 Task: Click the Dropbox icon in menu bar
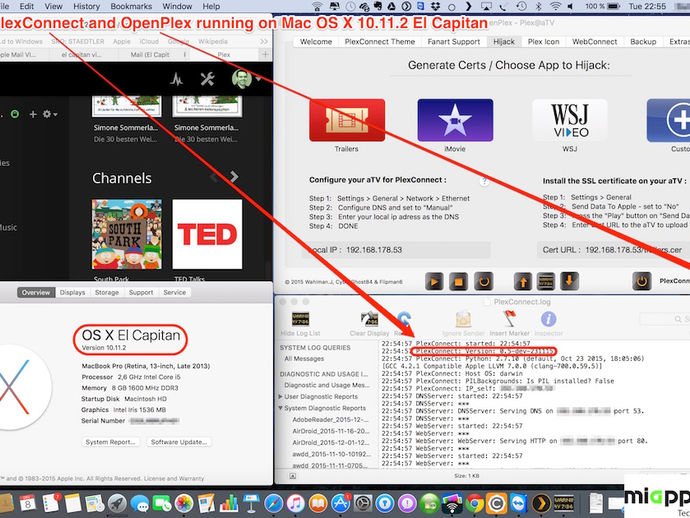[435, 7]
